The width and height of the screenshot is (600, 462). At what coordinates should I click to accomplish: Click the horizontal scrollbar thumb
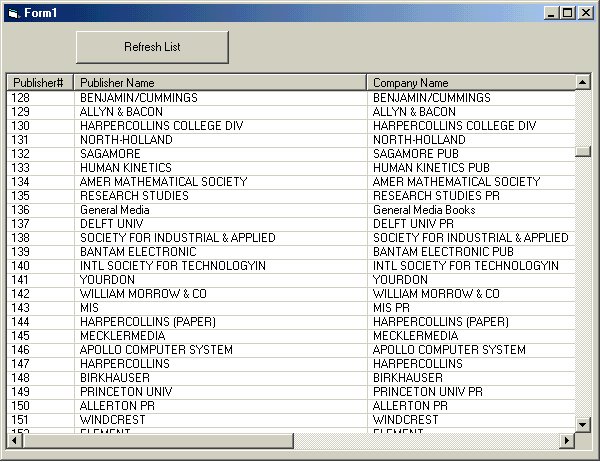pos(158,441)
